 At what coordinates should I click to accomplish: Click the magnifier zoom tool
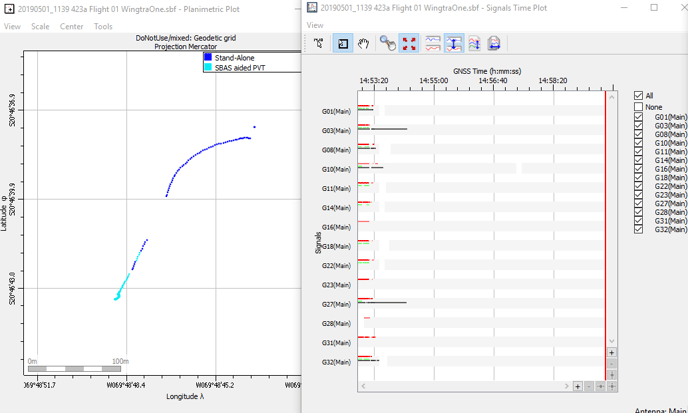pos(387,43)
